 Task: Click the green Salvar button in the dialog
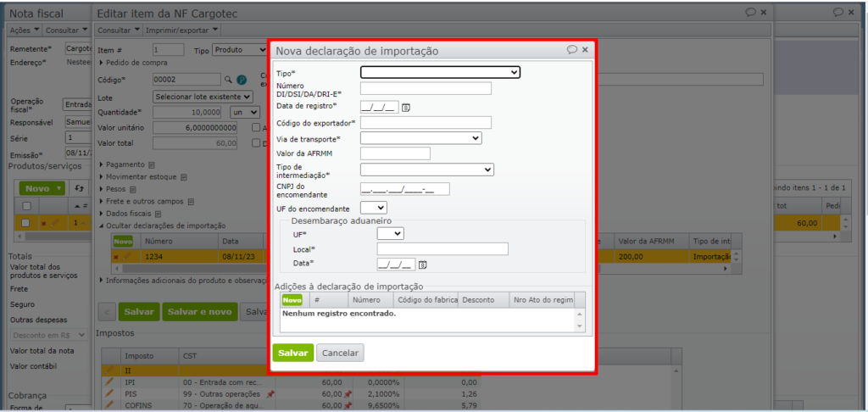293,353
